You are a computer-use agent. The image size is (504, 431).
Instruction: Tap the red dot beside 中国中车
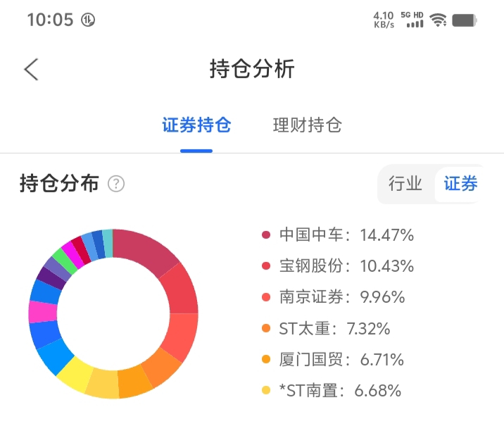266,235
